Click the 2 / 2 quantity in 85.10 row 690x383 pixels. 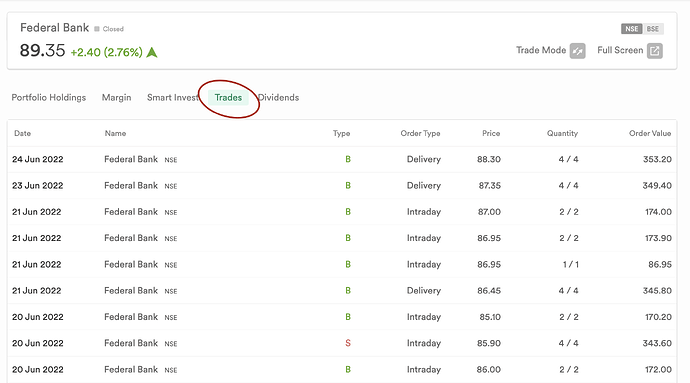click(569, 317)
